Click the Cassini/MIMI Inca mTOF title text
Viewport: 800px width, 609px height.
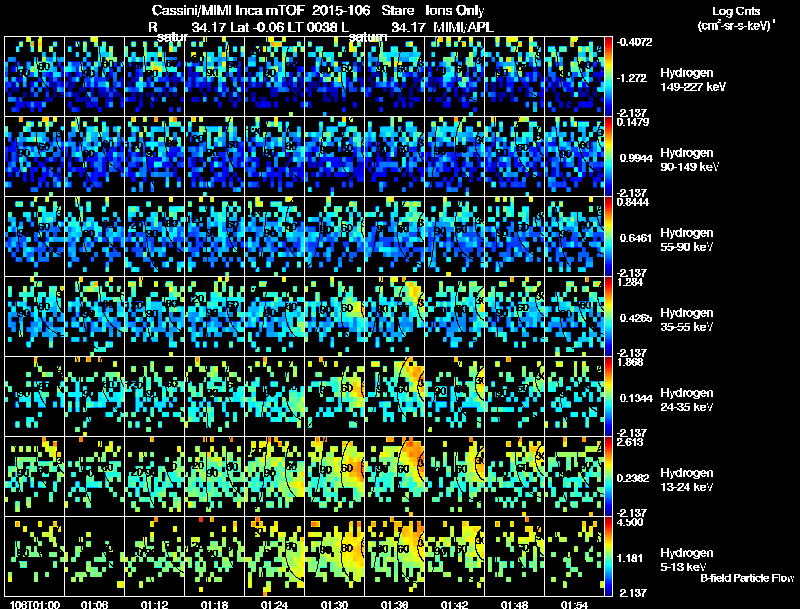pos(228,11)
